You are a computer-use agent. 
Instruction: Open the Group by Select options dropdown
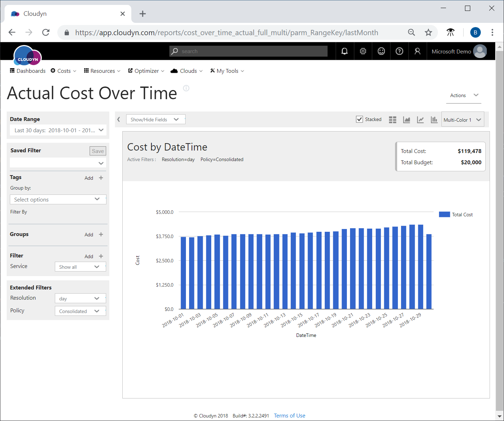[58, 199]
